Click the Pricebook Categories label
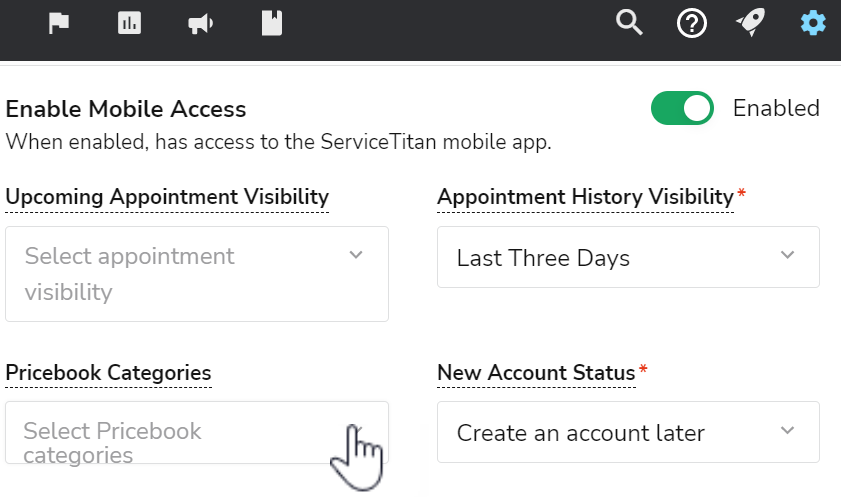The image size is (841, 497). [x=108, y=373]
